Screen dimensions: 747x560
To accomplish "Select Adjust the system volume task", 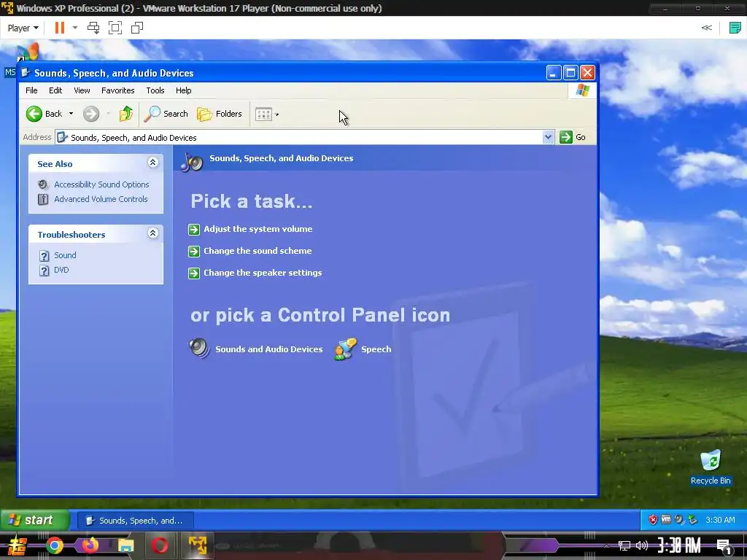I will [258, 229].
